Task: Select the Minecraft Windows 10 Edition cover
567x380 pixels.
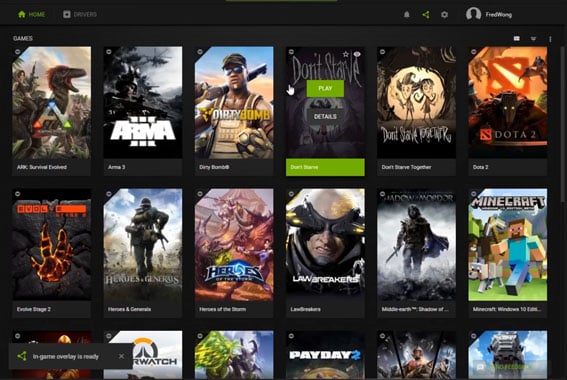Action: [508, 245]
